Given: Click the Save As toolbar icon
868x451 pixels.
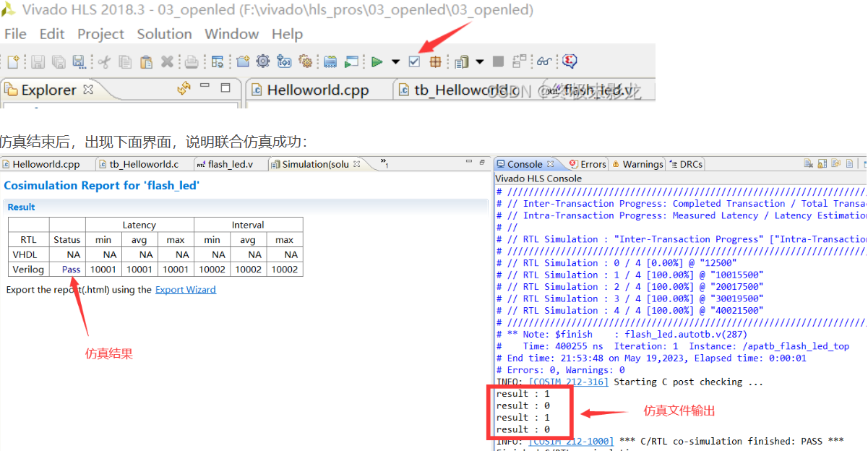Looking at the screenshot, I should [78, 61].
